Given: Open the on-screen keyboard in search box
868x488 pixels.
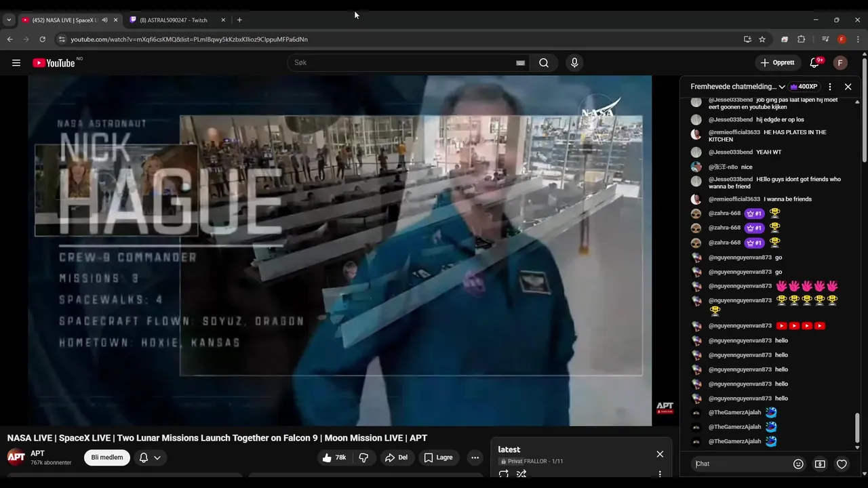Looking at the screenshot, I should pyautogui.click(x=520, y=63).
